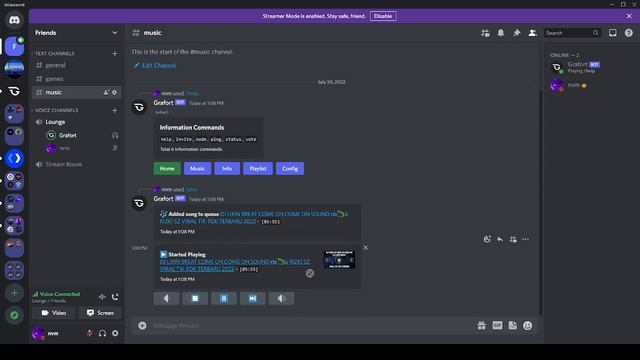
Task: Share your Screen
Action: click(x=100, y=313)
